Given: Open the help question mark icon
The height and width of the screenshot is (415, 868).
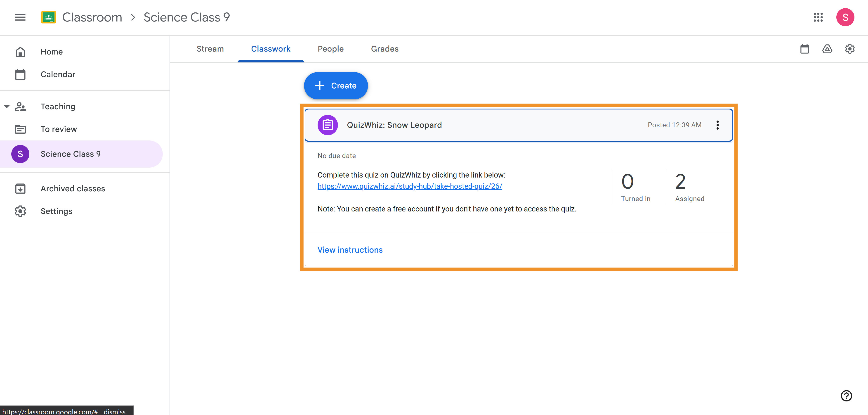Looking at the screenshot, I should [x=847, y=396].
